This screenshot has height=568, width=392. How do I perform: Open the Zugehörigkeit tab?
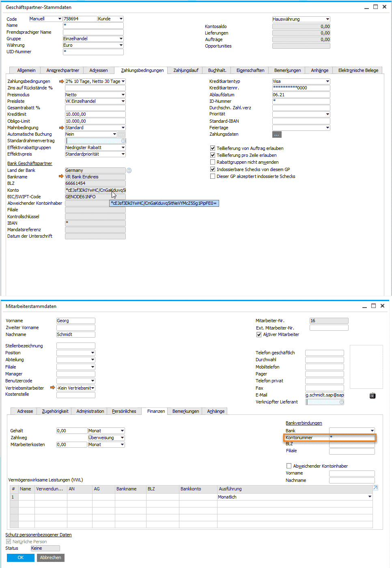(x=55, y=412)
